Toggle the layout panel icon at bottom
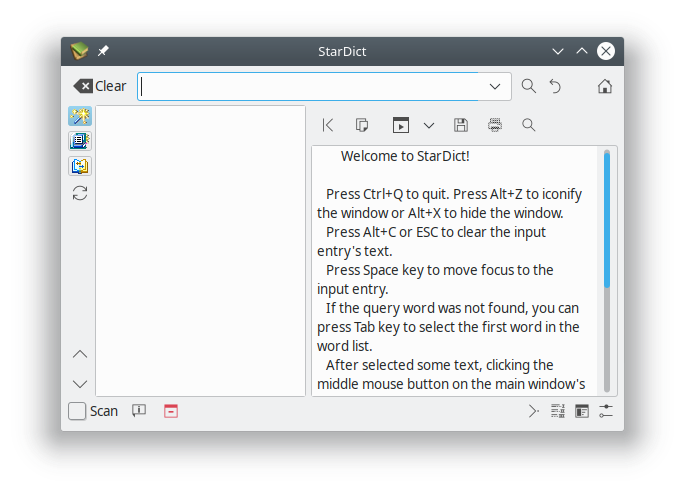The width and height of the screenshot is (685, 492). click(x=582, y=411)
